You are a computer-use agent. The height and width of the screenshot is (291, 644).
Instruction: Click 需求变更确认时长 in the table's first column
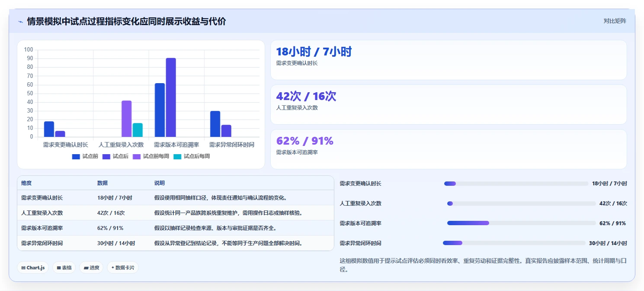[42, 198]
